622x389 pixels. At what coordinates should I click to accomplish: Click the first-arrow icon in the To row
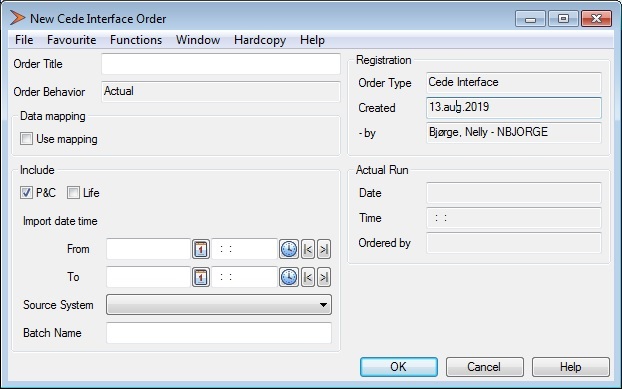[x=308, y=277]
